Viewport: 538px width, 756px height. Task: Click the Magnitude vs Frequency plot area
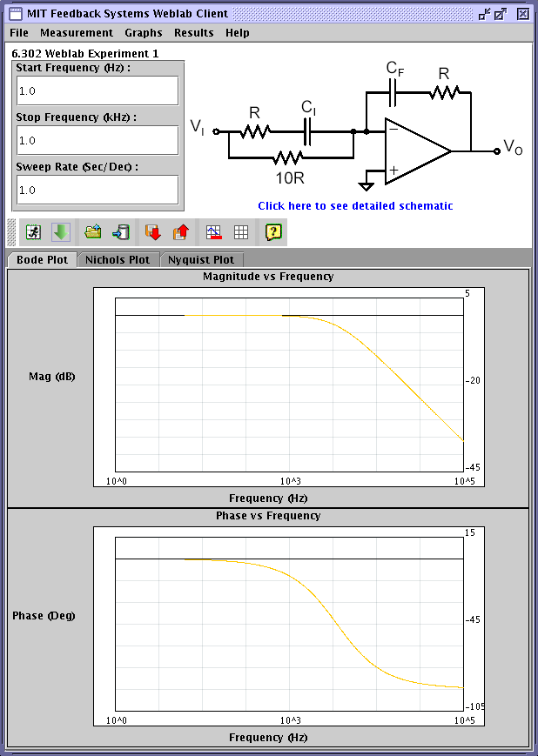[x=289, y=385]
